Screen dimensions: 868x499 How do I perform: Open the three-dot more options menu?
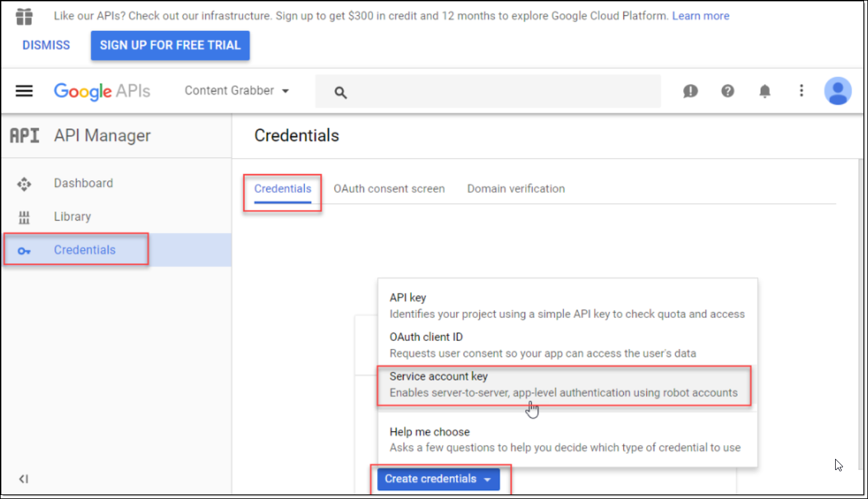[802, 91]
